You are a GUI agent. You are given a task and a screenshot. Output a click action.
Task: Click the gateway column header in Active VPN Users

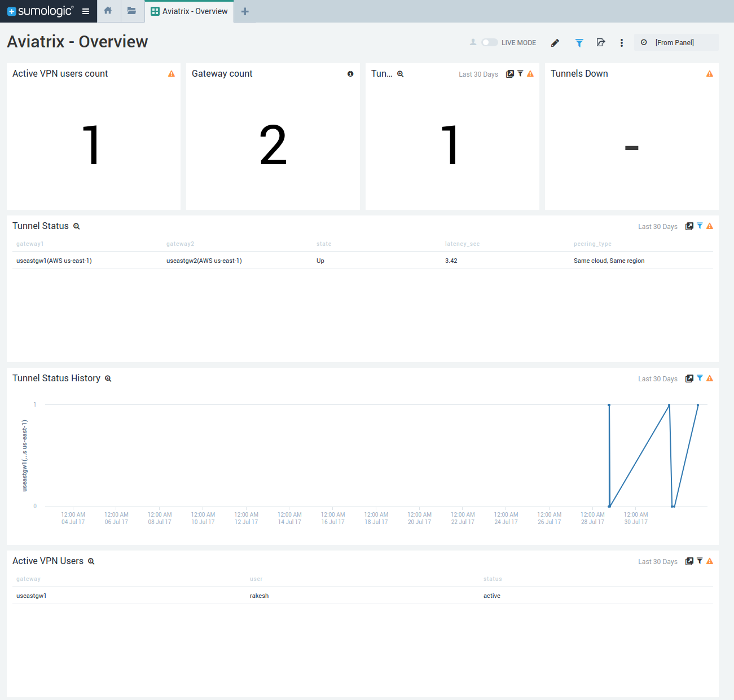click(x=28, y=579)
